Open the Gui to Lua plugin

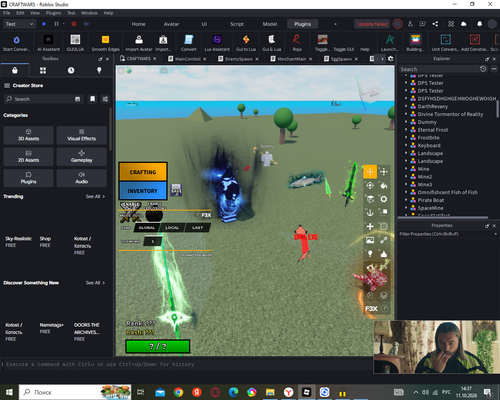[x=246, y=43]
